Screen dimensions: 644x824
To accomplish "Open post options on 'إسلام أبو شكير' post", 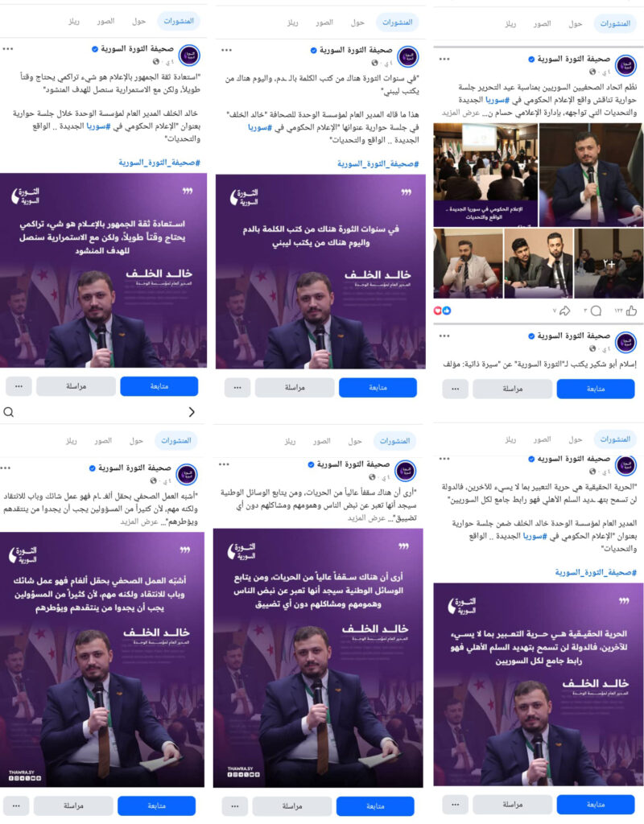I will coord(444,336).
